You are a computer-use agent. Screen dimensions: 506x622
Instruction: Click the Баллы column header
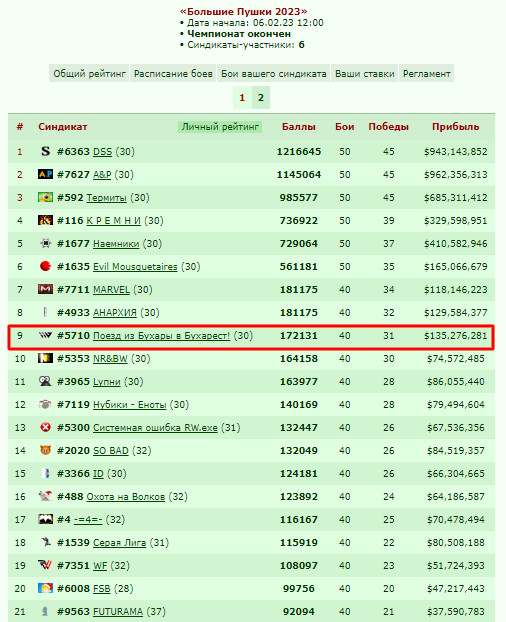coord(299,127)
